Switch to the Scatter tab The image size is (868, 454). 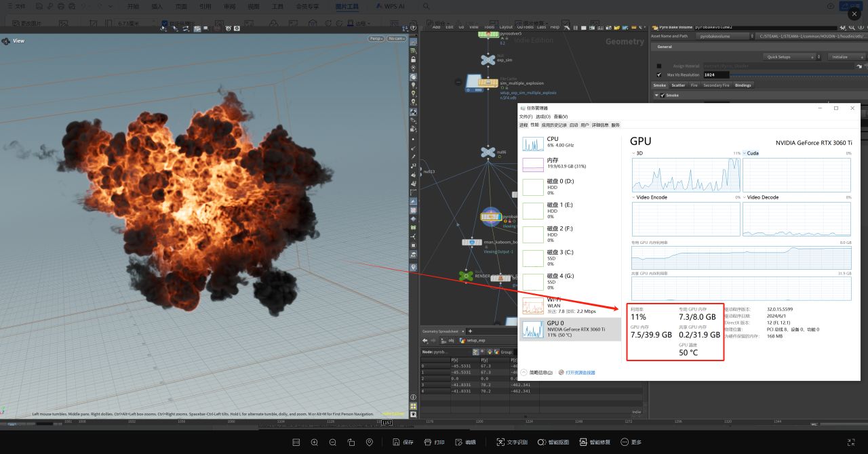click(678, 85)
